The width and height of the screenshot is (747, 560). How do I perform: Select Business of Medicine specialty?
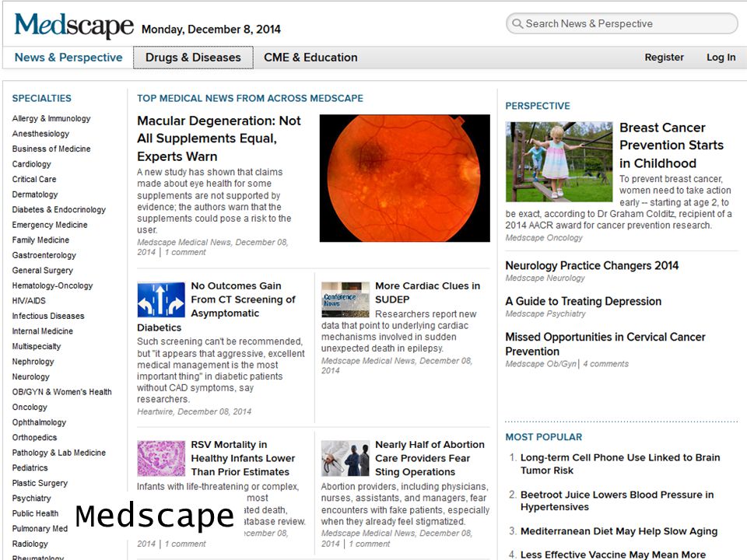(x=51, y=149)
